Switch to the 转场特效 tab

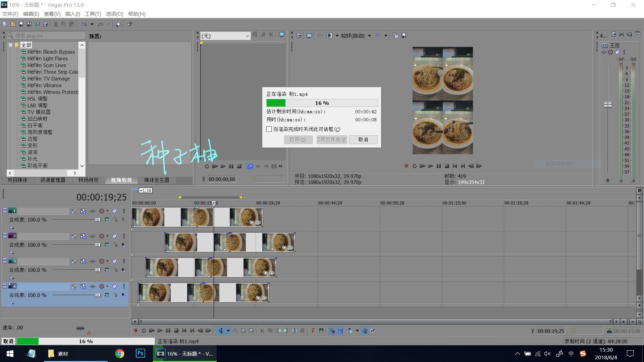click(89, 180)
